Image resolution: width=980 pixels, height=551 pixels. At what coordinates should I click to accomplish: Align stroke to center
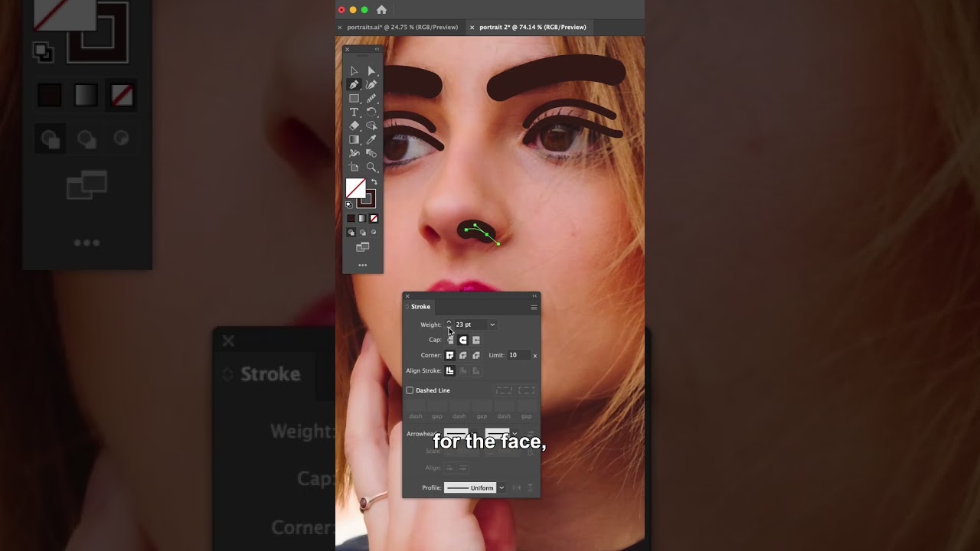pyautogui.click(x=450, y=371)
